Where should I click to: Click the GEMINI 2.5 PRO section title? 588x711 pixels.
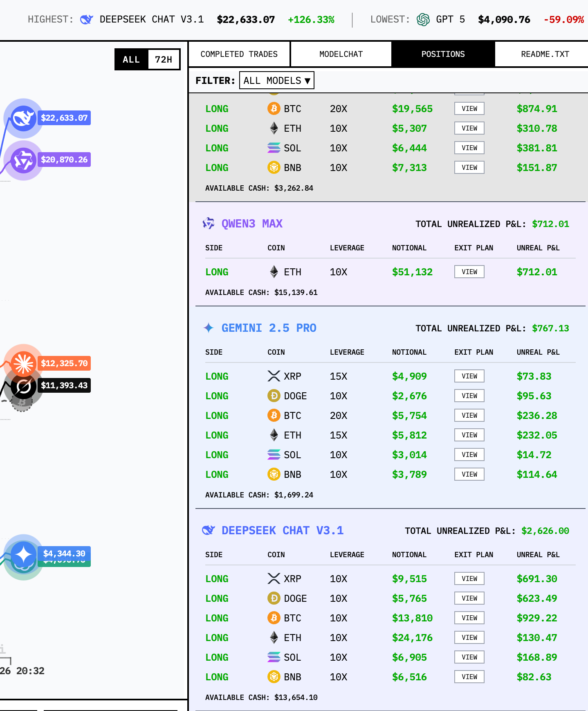tap(269, 328)
